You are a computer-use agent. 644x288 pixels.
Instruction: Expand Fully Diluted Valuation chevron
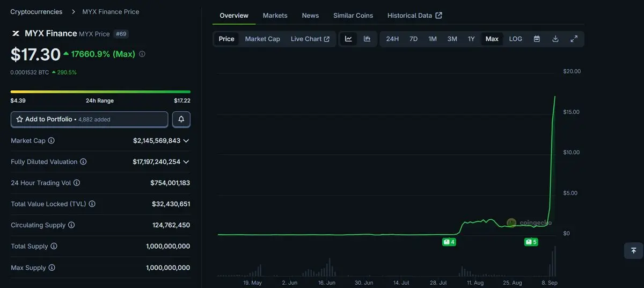tap(186, 162)
